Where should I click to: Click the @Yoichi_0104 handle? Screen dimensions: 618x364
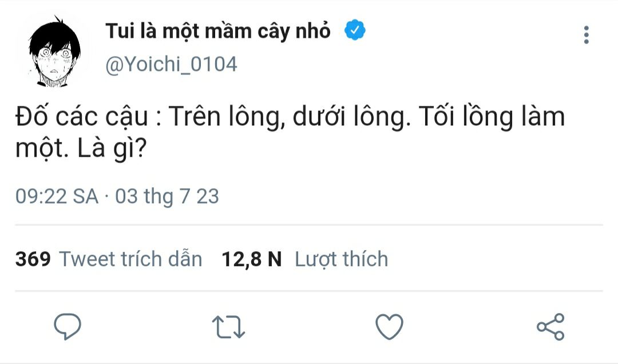click(x=171, y=64)
